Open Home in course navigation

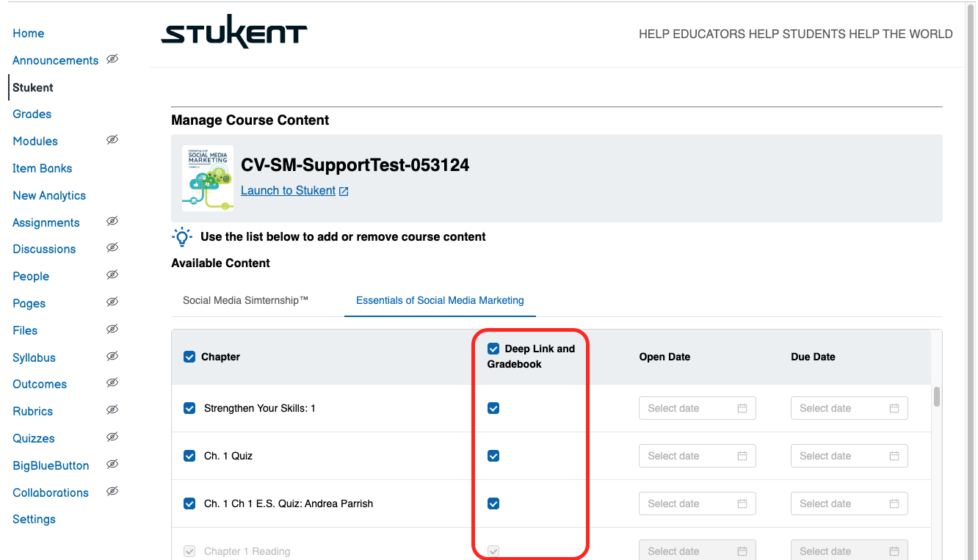tap(28, 33)
